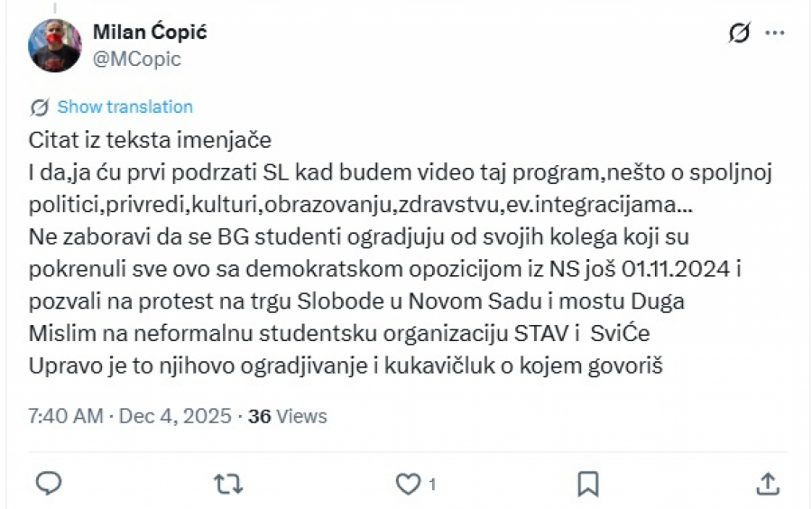The image size is (812, 509).
Task: Show translation of the post
Action: 125,107
